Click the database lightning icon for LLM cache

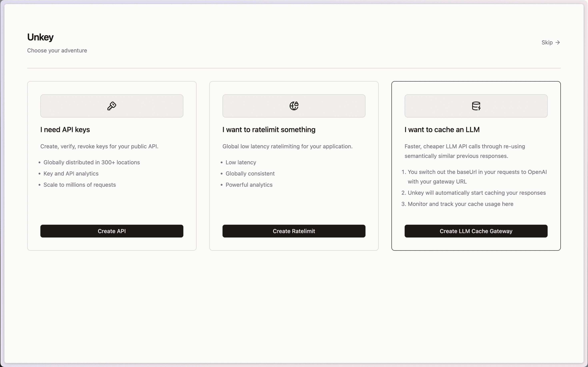[x=476, y=106]
